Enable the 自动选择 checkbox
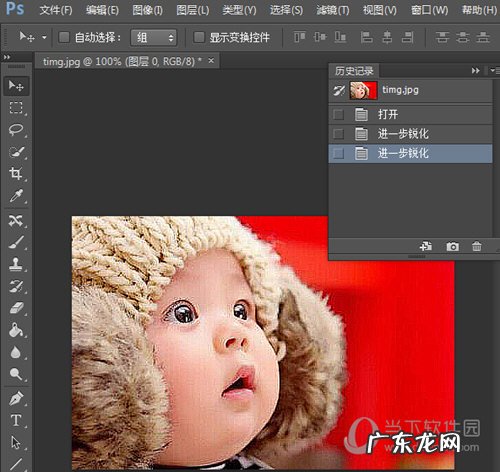500x472 pixels. coord(64,37)
